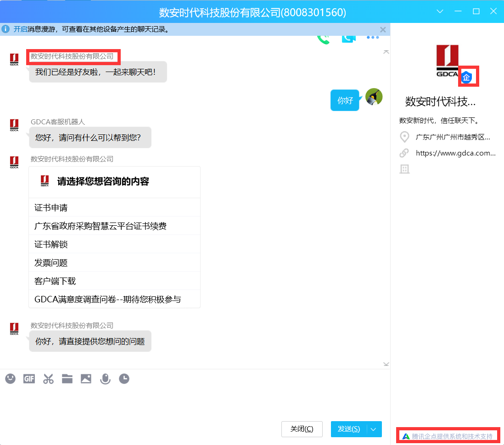The image size is (504, 445).
Task: Record a voice message with the microphone icon
Action: click(x=105, y=379)
